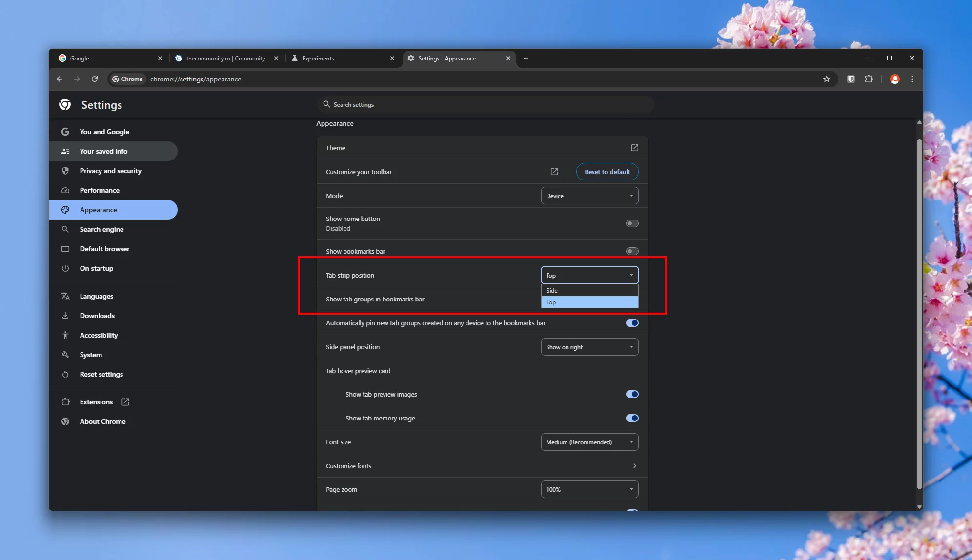Open Customize your toolbar external link icon
972x560 pixels.
click(554, 172)
